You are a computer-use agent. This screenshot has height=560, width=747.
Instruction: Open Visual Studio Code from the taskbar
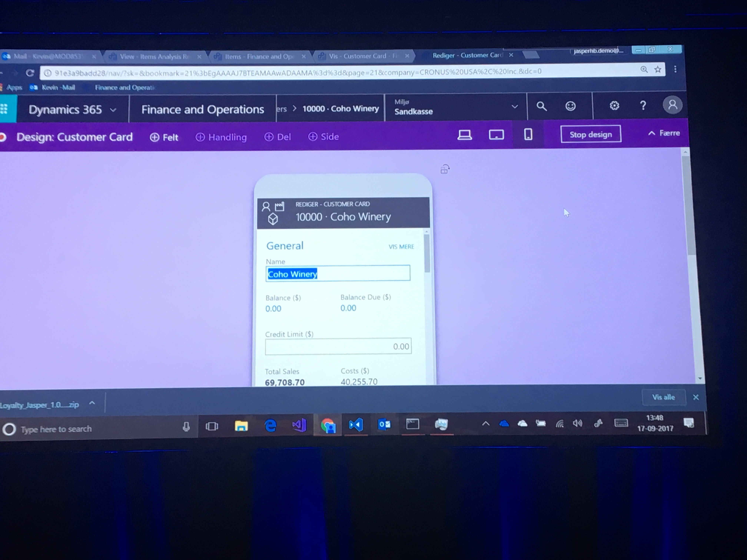click(x=356, y=425)
